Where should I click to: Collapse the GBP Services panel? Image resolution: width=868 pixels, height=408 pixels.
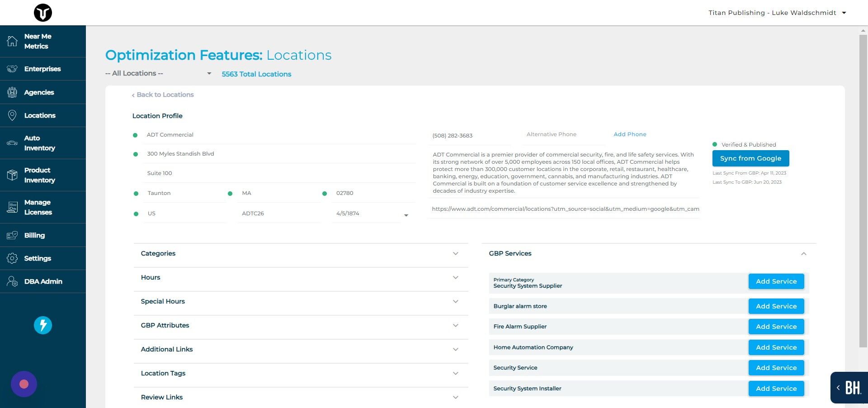pyautogui.click(x=803, y=254)
